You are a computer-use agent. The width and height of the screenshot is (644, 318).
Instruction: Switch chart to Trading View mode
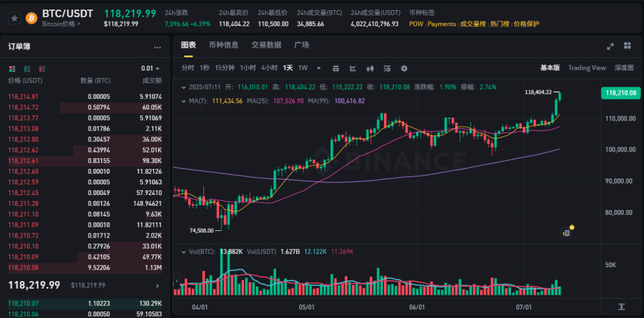(x=587, y=68)
